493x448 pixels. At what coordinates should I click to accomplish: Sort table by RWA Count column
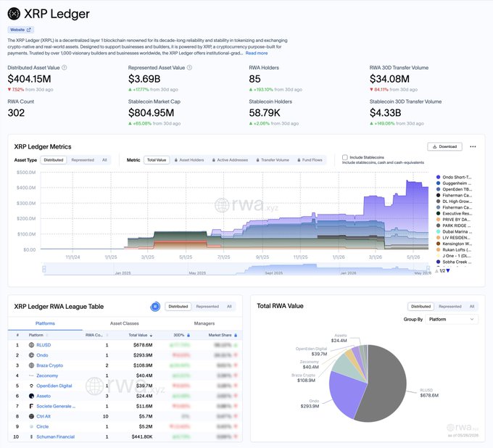pyautogui.click(x=97, y=335)
